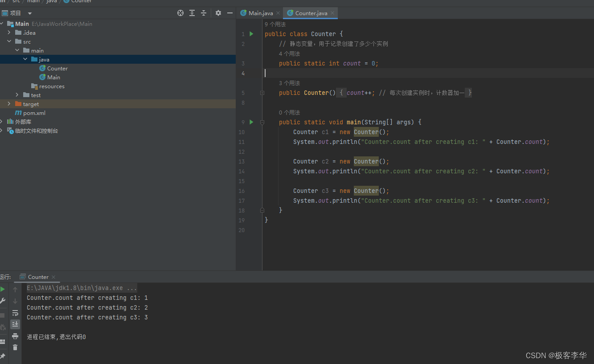Open project panel settings gear
The width and height of the screenshot is (594, 364).
[x=218, y=13]
